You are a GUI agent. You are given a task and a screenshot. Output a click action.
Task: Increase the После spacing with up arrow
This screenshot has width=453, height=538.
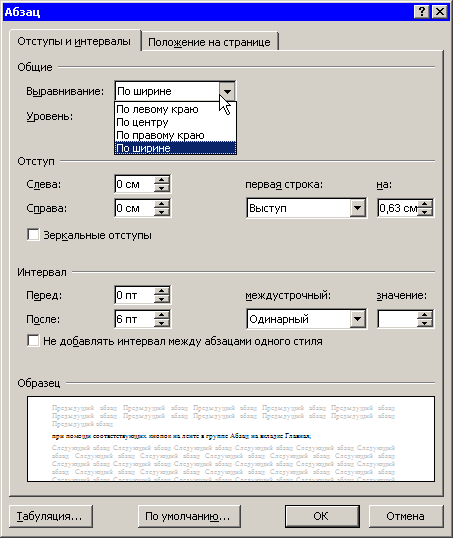pyautogui.click(x=162, y=315)
